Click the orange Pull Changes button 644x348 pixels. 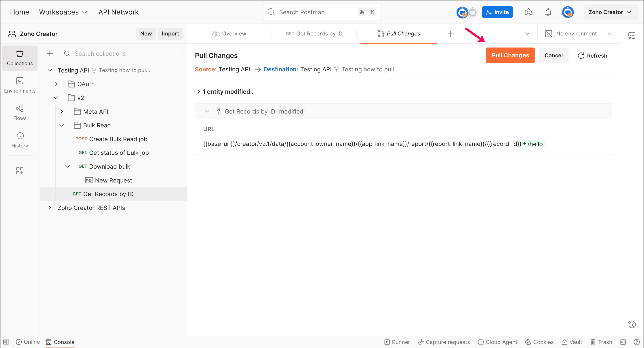(x=510, y=55)
